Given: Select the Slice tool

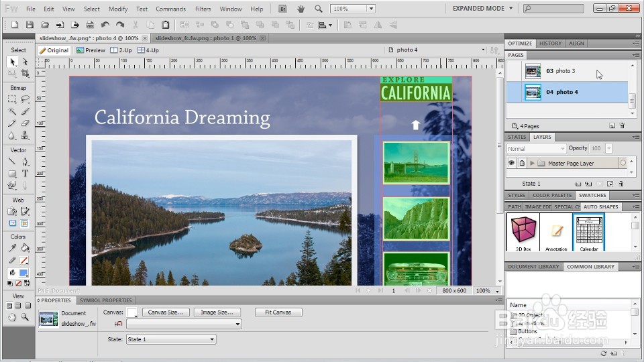Looking at the screenshot, I should click(x=25, y=211).
